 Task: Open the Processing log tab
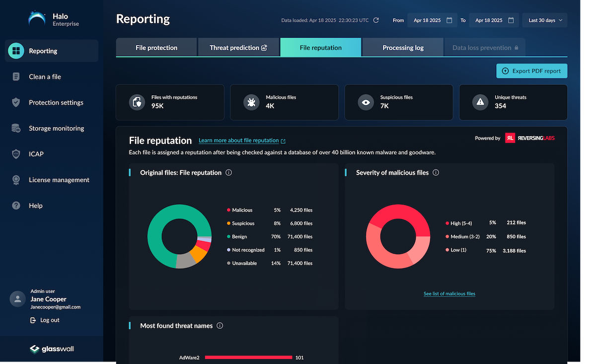(403, 48)
